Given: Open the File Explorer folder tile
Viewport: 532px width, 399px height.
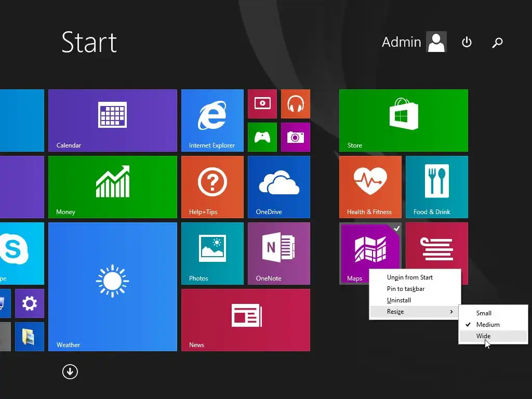Looking at the screenshot, I should click(30, 337).
